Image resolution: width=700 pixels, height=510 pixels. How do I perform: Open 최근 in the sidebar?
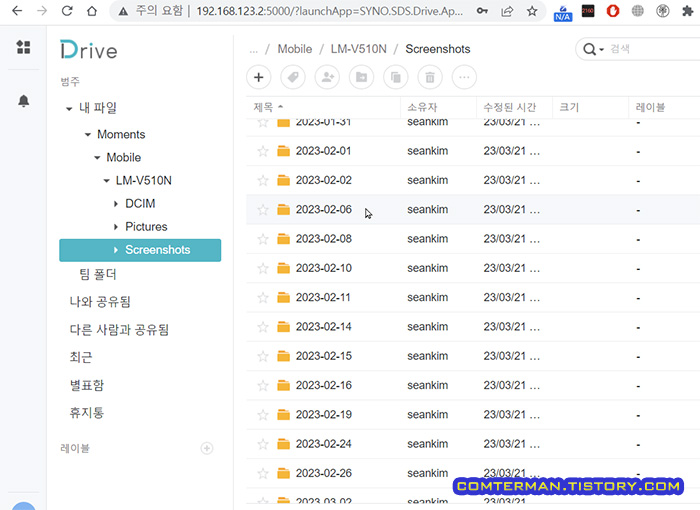tap(81, 357)
